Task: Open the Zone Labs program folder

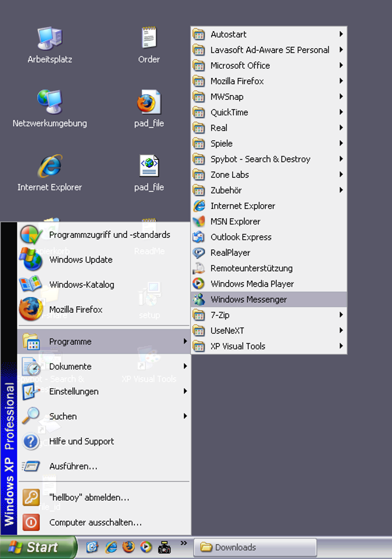Action: tap(269, 175)
